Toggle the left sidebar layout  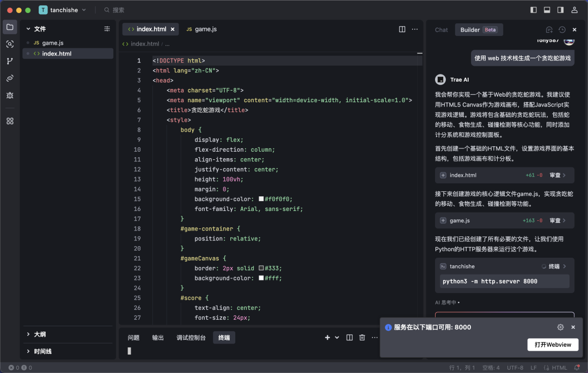tap(534, 10)
